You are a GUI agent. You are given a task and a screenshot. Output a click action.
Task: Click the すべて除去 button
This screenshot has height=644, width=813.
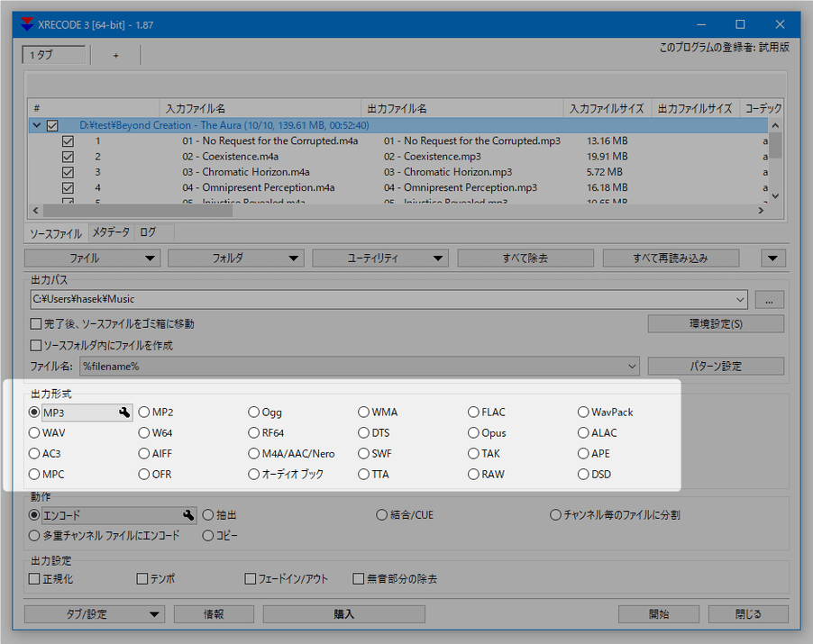[x=525, y=258]
